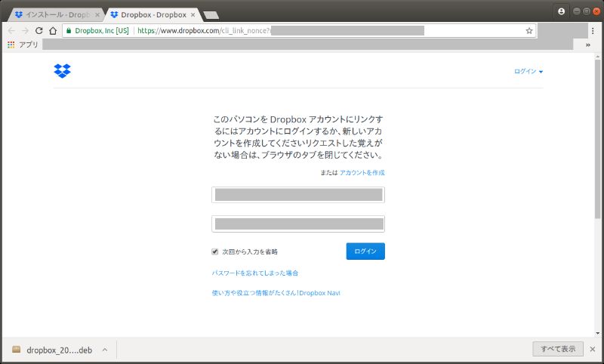Click the page vertical scrollbar thumb
Image resolution: width=604 pixels, height=364 pixels.
click(597, 139)
